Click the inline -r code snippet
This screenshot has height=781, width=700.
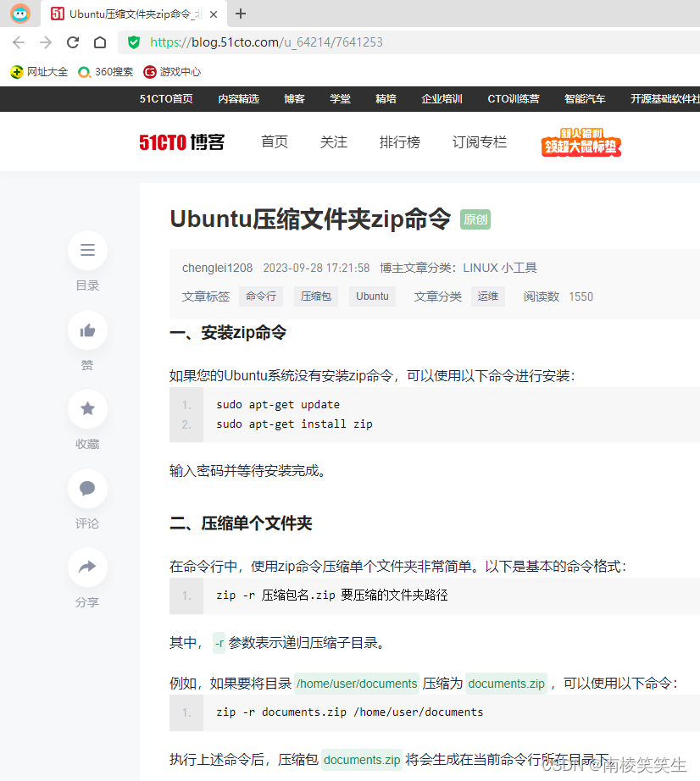(x=219, y=643)
